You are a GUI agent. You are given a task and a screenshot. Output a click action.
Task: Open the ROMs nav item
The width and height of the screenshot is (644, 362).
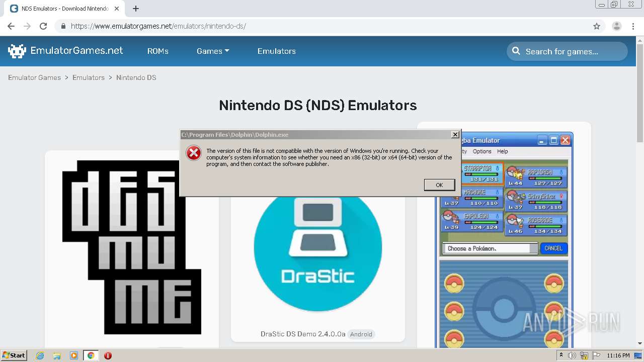pyautogui.click(x=158, y=51)
